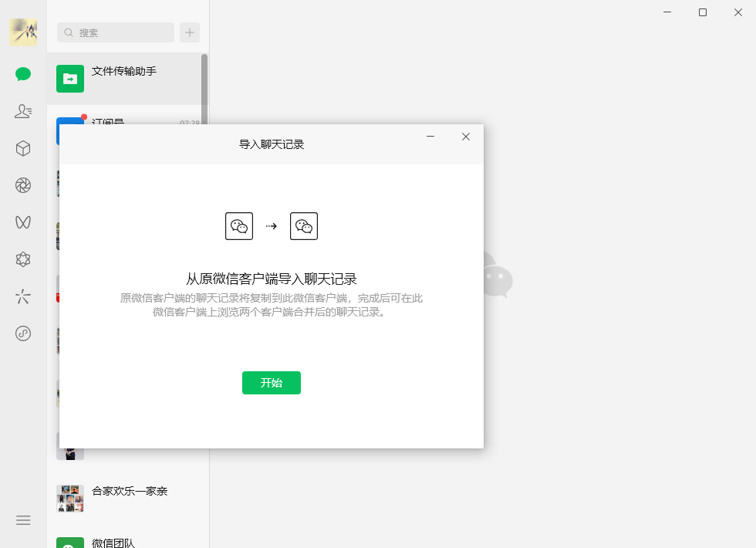Focus the 搜索 search field
Viewport: 756px width, 548px height.
click(x=116, y=32)
